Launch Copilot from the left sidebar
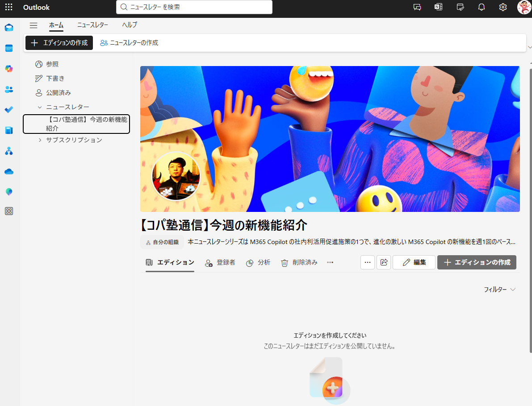Screen dimensions: 532x406 click(9, 69)
